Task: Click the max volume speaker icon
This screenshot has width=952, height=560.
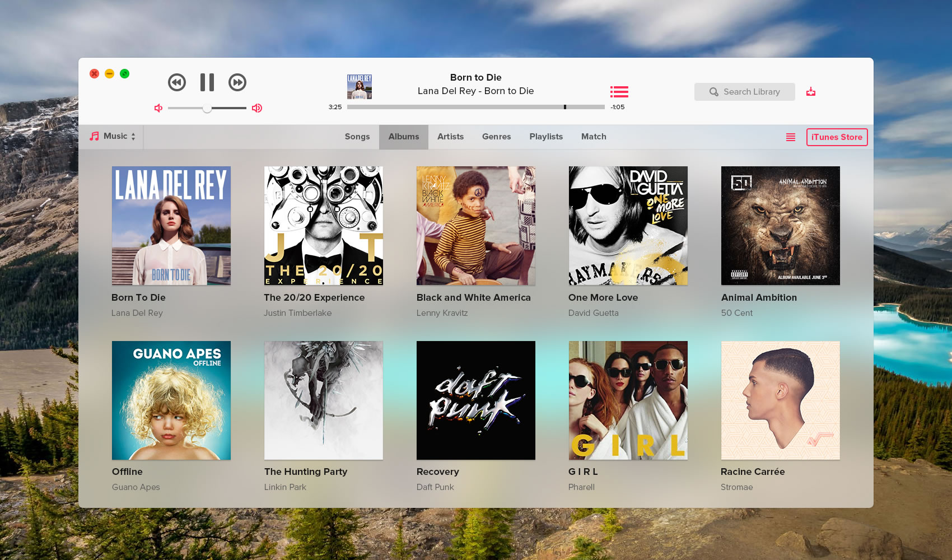Action: pyautogui.click(x=257, y=108)
